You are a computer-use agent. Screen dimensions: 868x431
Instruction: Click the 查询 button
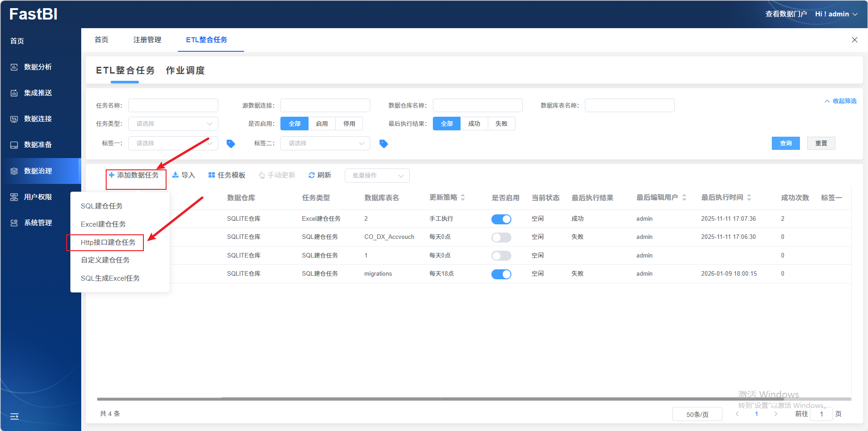pyautogui.click(x=785, y=144)
